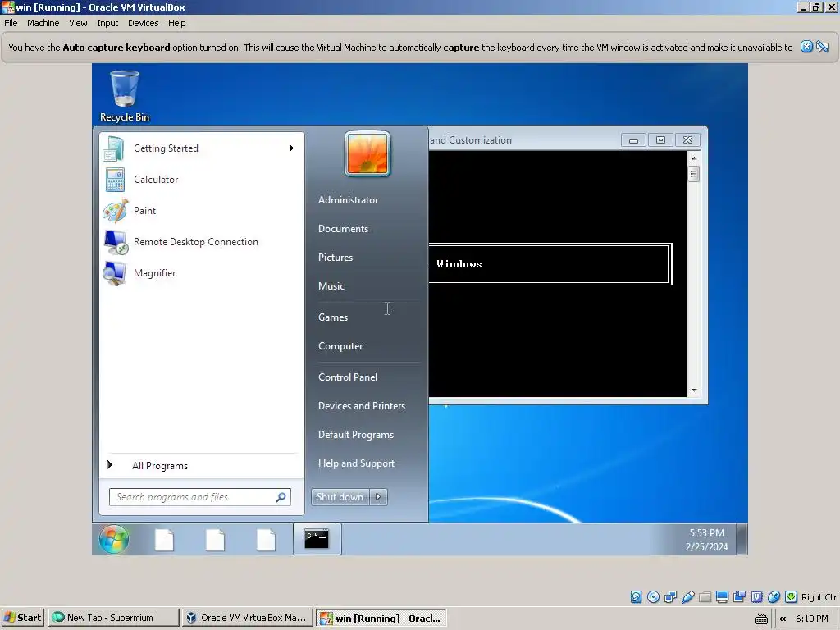
Task: Click console window scroll down arrow
Action: [694, 390]
